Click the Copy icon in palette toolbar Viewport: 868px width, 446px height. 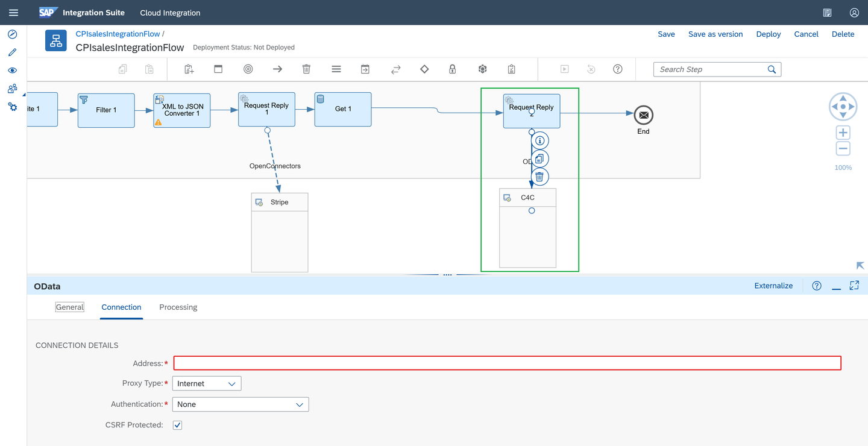123,69
